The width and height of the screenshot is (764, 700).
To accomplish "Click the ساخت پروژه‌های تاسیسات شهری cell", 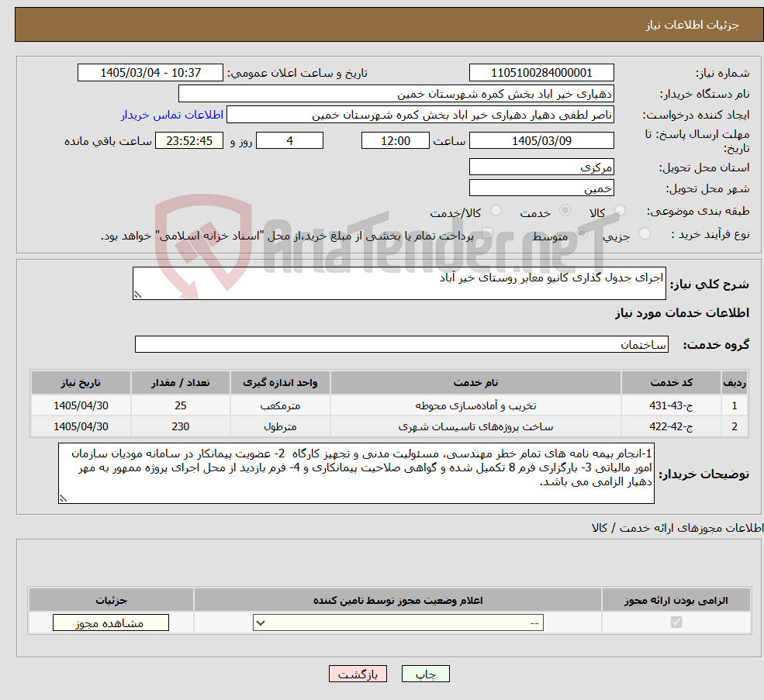I will [x=475, y=426].
